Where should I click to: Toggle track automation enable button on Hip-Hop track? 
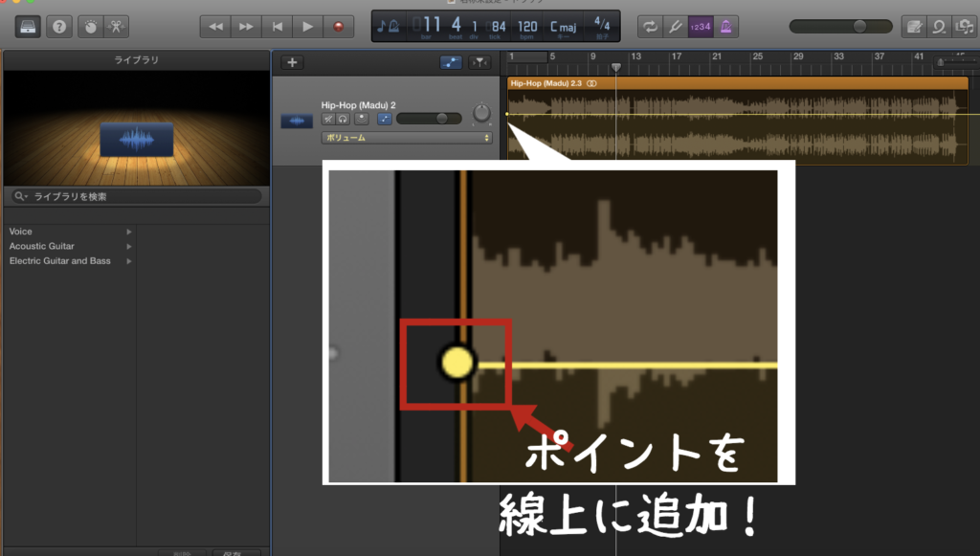tap(385, 119)
